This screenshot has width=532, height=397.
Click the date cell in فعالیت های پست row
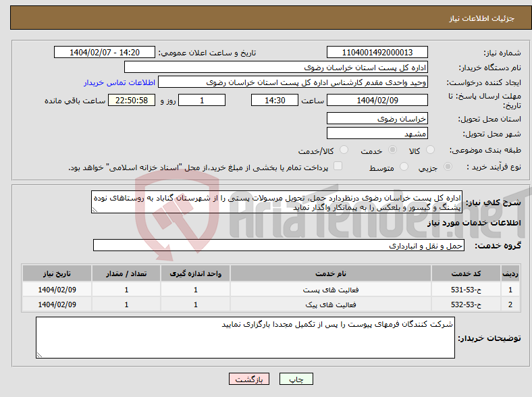[x=57, y=290]
